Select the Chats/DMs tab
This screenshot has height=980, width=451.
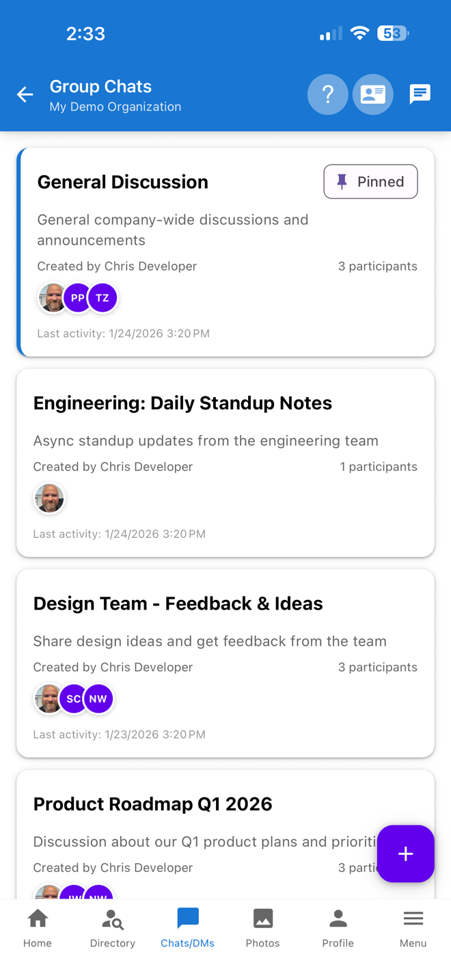(188, 928)
